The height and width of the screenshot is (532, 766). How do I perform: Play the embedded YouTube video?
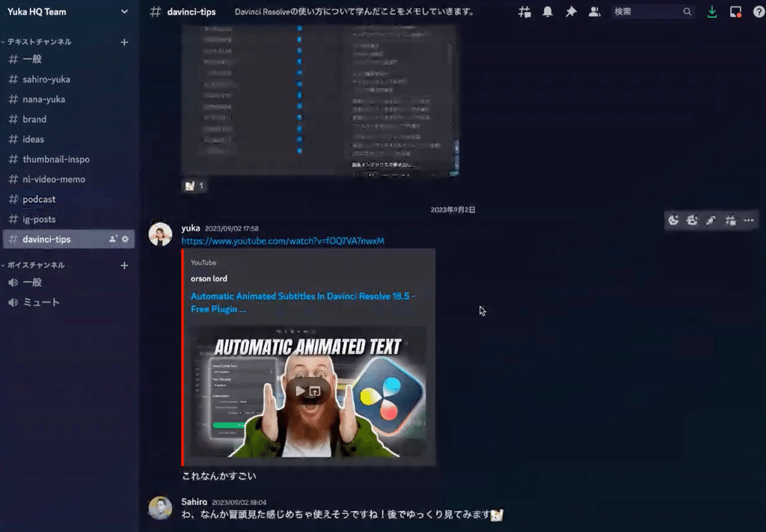[x=300, y=391]
